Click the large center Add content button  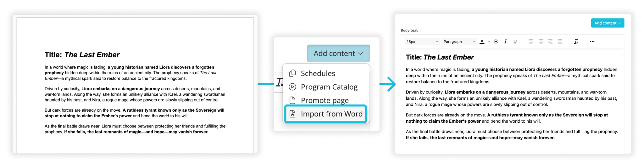[338, 53]
